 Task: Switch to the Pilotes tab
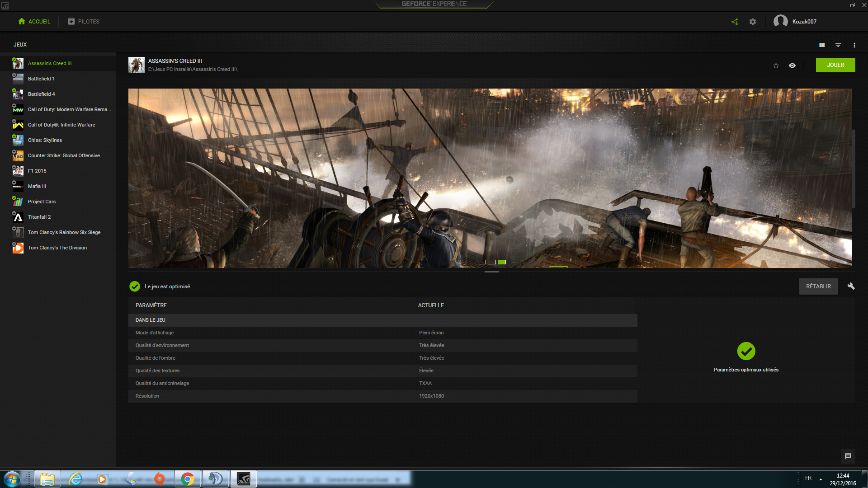(x=84, y=22)
